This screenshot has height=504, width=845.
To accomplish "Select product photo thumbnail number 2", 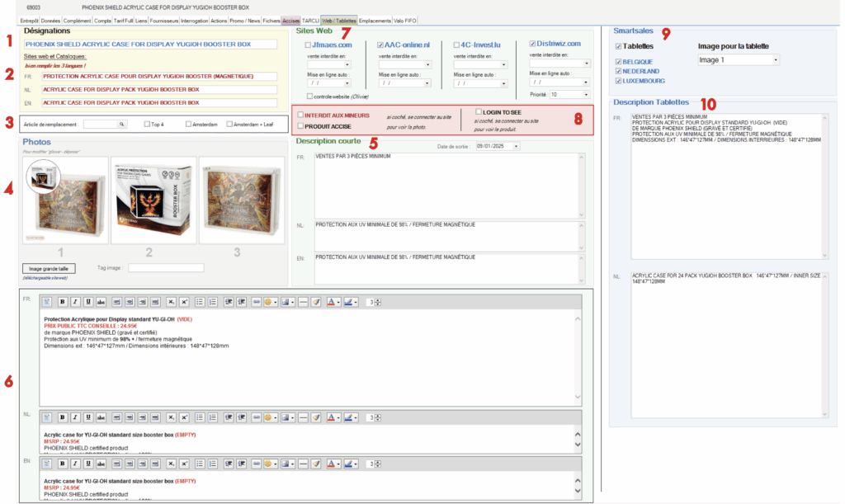I will point(149,200).
